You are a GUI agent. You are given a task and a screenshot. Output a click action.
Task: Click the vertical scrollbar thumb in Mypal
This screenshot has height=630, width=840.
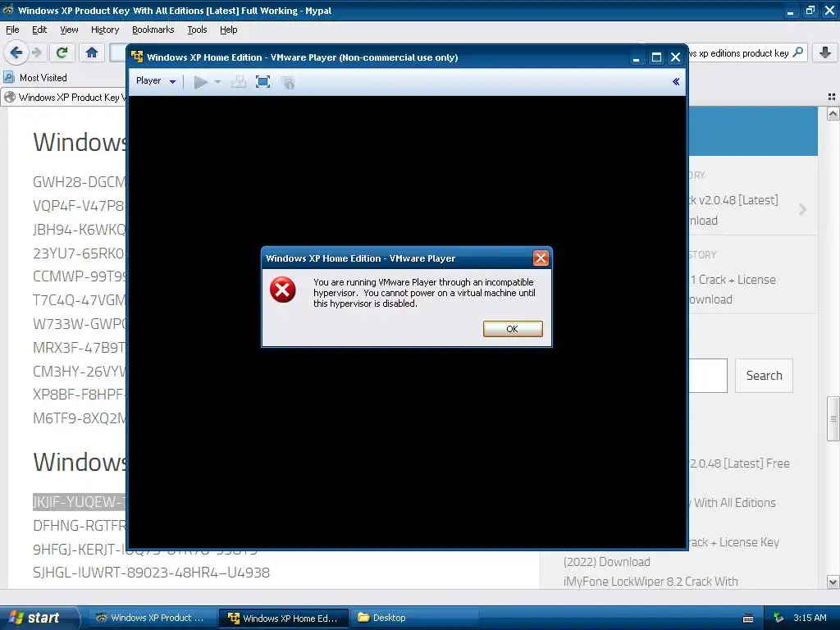(833, 419)
